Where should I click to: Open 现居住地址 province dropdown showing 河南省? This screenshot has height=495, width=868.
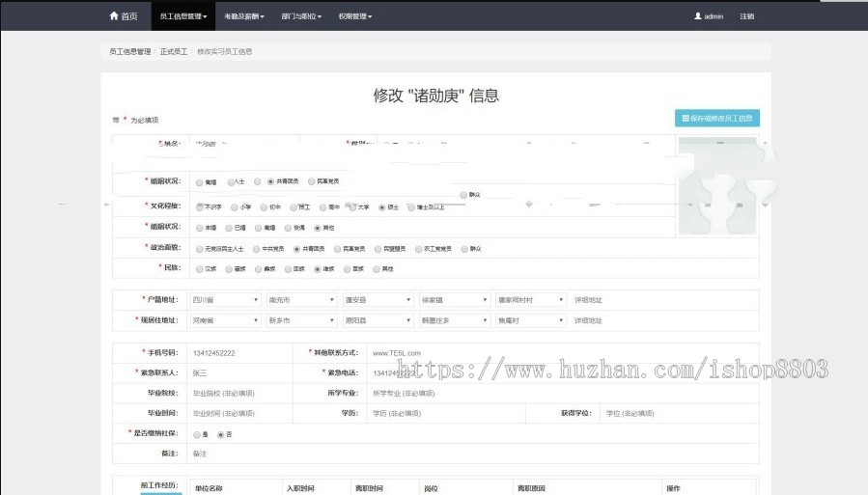coord(225,320)
